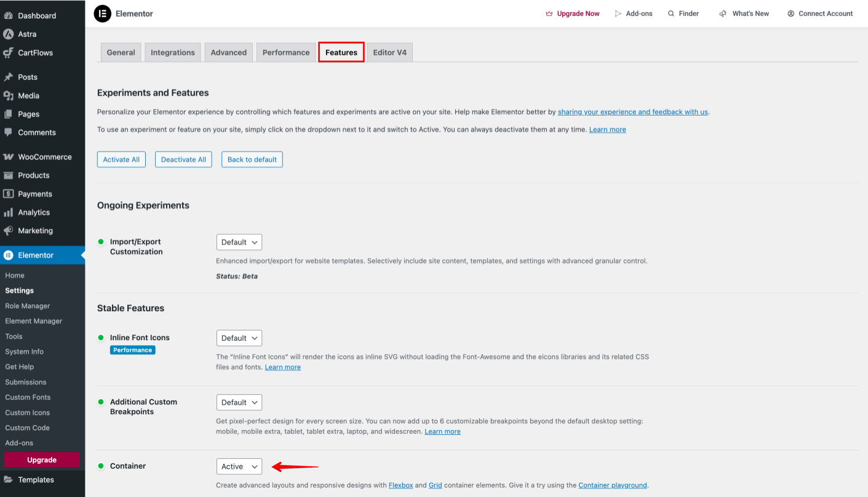Image resolution: width=868 pixels, height=497 pixels.
Task: Switch to the Editor V4 tab
Action: pos(389,52)
